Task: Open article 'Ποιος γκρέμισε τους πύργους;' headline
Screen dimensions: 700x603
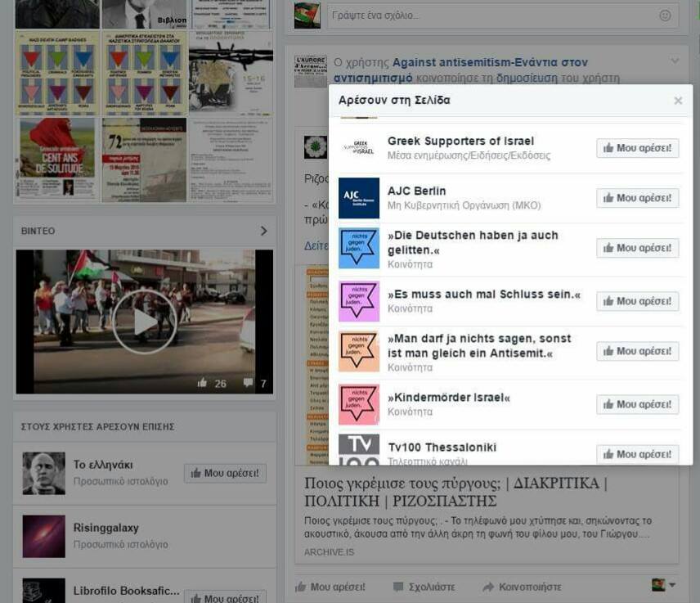Action: pyautogui.click(x=455, y=493)
